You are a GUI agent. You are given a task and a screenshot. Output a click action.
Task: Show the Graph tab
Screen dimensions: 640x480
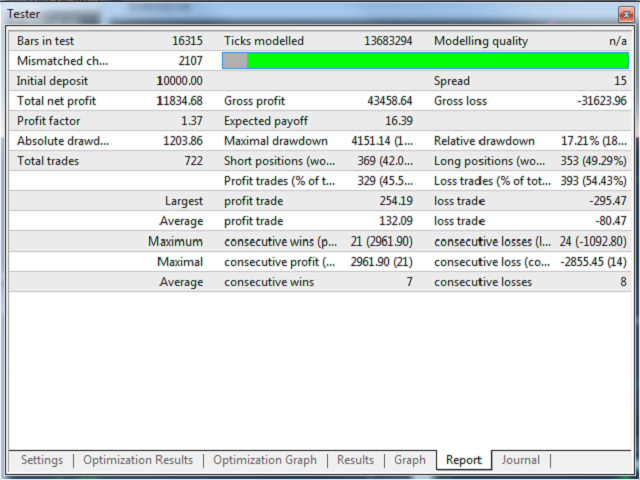click(410, 460)
